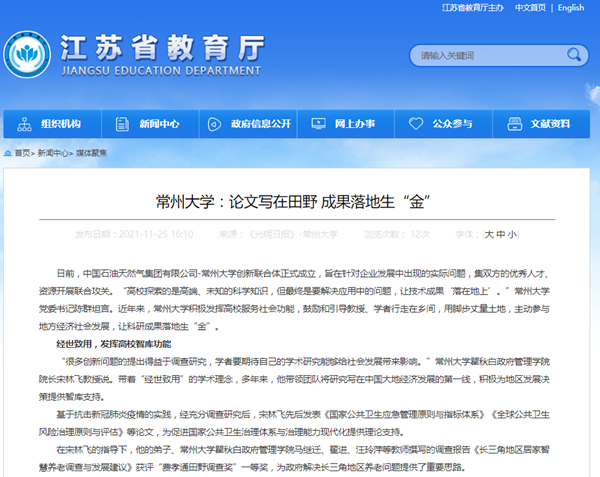Click 媒体聚焦 in the breadcrumb
Image resolution: width=600 pixels, height=477 pixels.
click(x=92, y=154)
